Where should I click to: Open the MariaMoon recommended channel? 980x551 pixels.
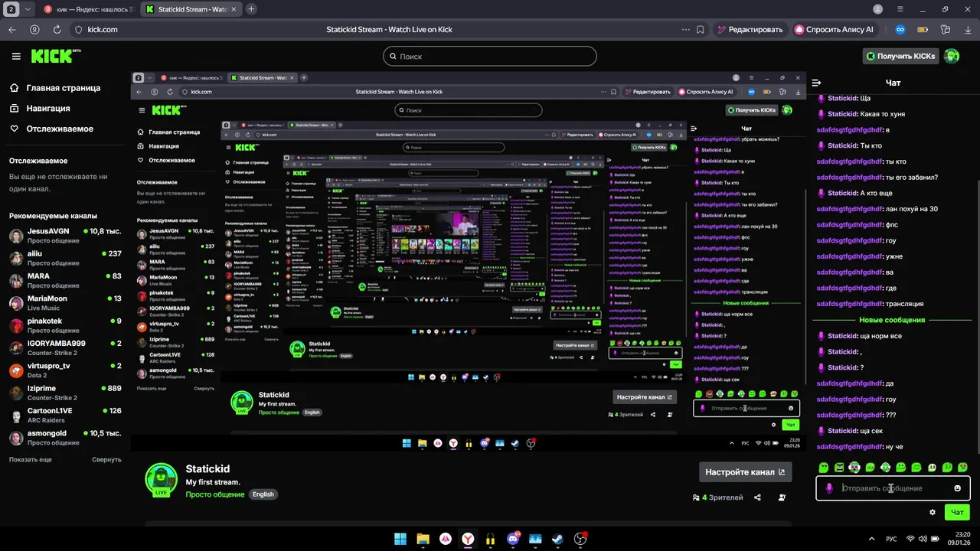(x=65, y=303)
